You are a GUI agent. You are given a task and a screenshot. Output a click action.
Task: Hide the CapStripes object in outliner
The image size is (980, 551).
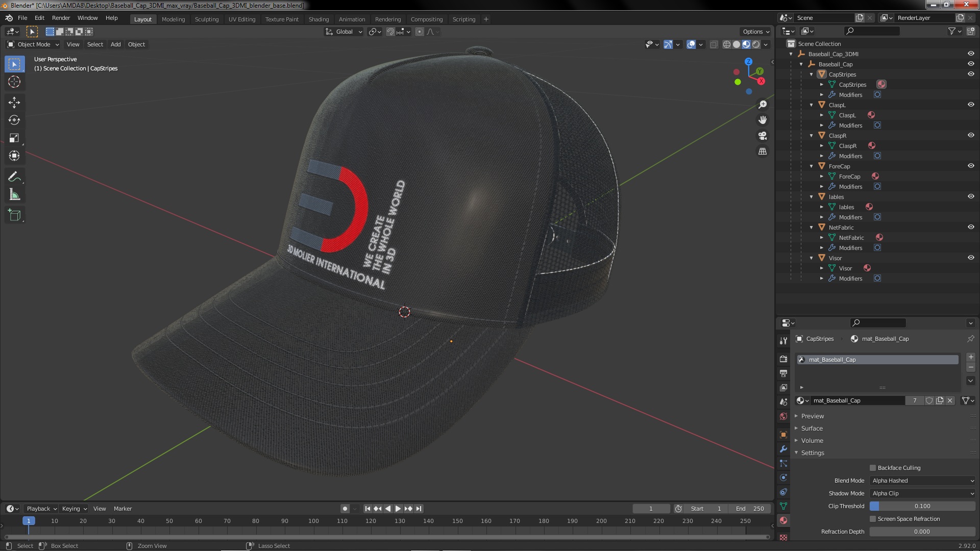coord(971,74)
